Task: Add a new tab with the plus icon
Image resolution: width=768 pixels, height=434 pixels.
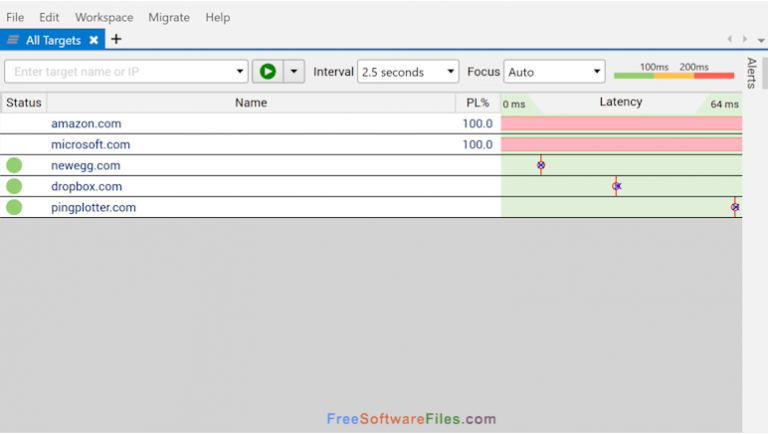Action: (116, 39)
